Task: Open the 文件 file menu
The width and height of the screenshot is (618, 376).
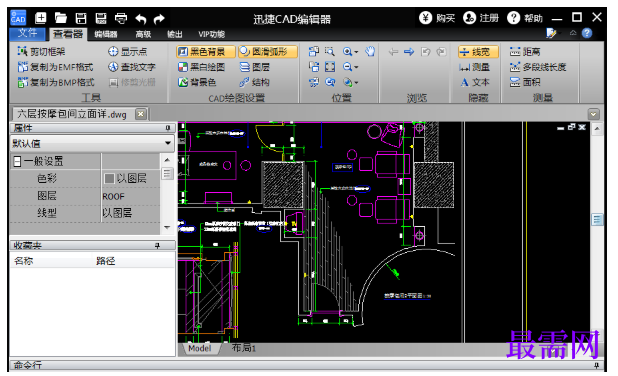Action: click(27, 33)
